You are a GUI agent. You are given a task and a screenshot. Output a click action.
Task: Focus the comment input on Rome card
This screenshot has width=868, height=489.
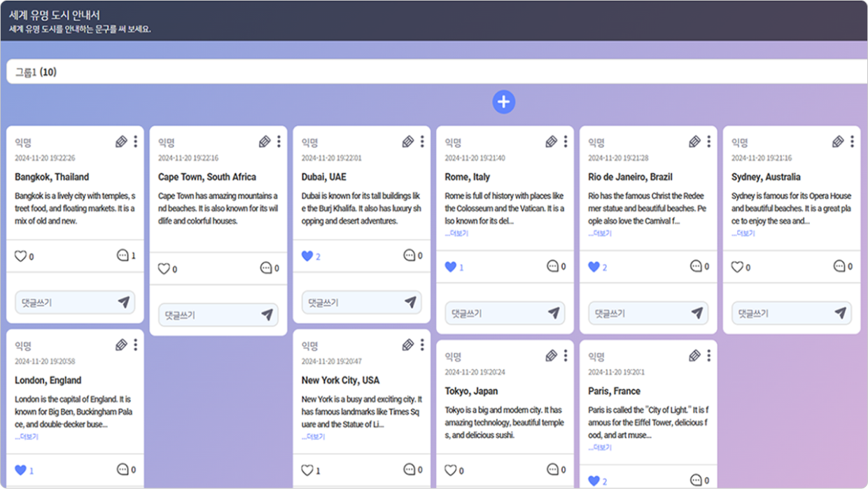(505, 313)
